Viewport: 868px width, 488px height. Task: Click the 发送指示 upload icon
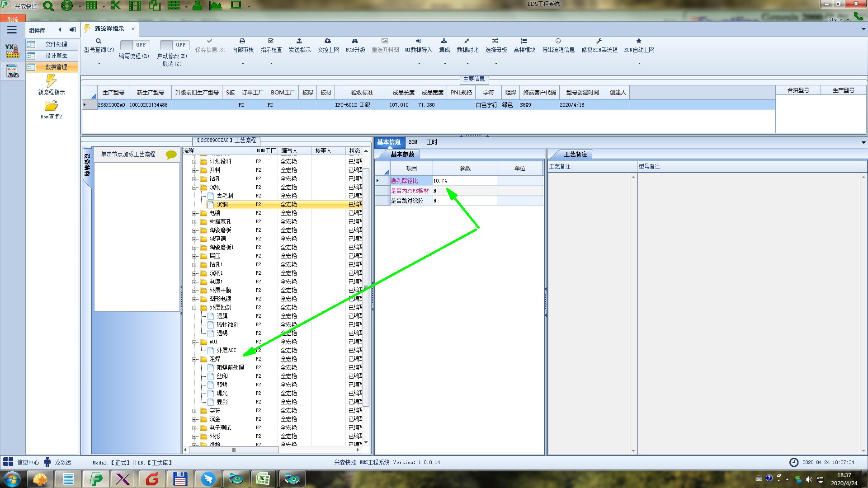point(299,41)
